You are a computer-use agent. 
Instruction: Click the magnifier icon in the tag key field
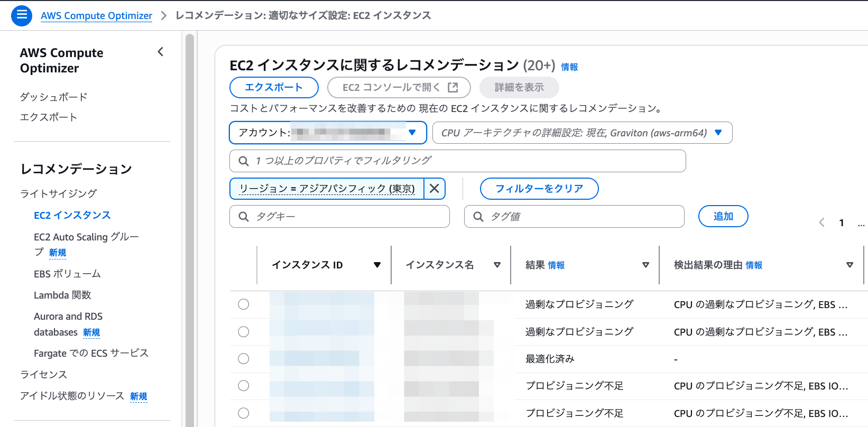(x=244, y=217)
